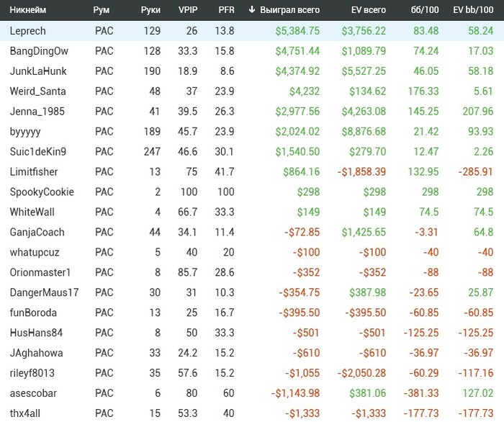Sort the table by Никнейм column
This screenshot has width=504, height=422.
(28, 10)
